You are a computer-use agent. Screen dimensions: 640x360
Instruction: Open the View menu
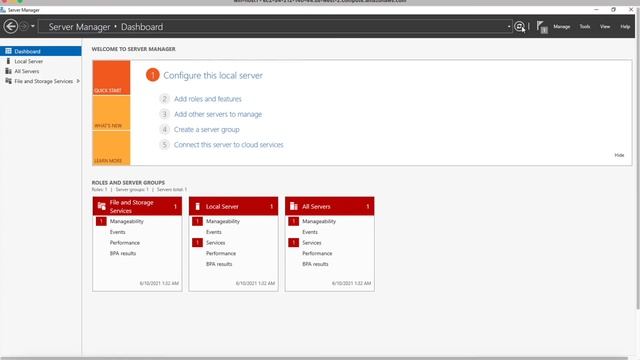(605, 27)
